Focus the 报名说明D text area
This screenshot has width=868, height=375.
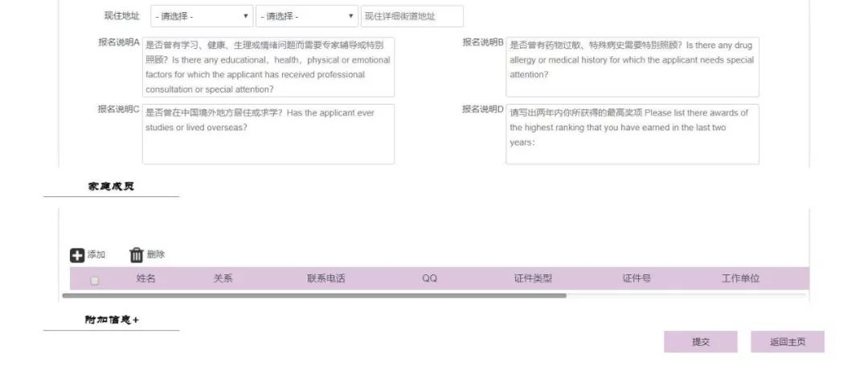633,134
